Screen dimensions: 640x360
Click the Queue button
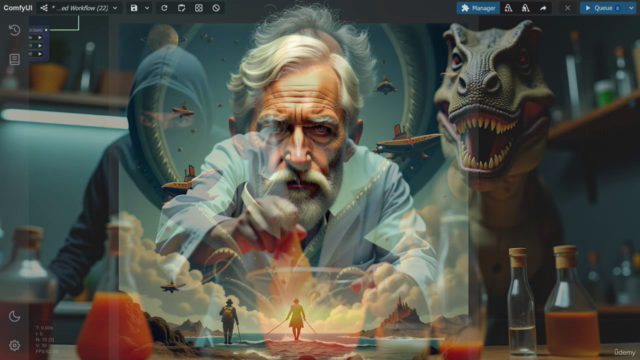point(603,8)
